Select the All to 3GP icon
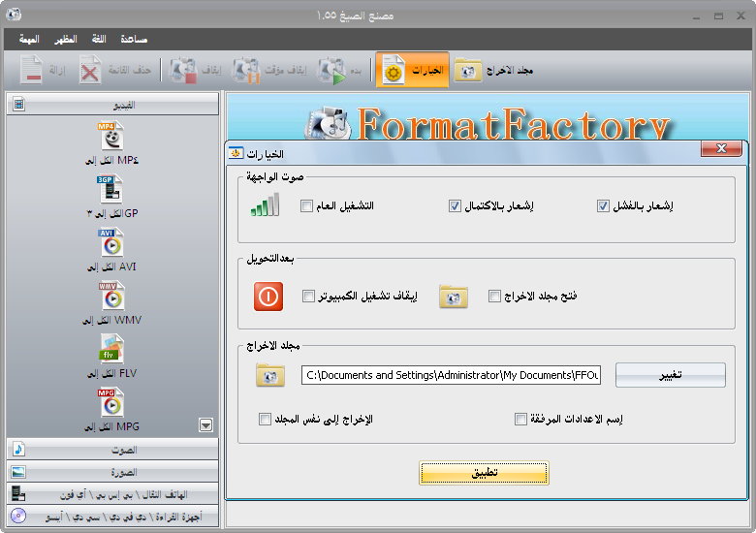 [110, 189]
